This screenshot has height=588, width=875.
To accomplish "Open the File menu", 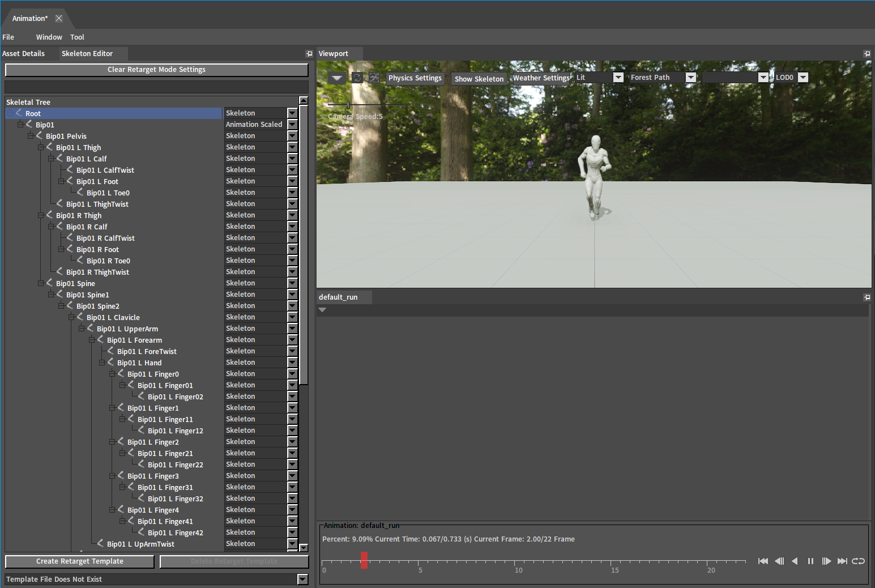I will point(8,37).
